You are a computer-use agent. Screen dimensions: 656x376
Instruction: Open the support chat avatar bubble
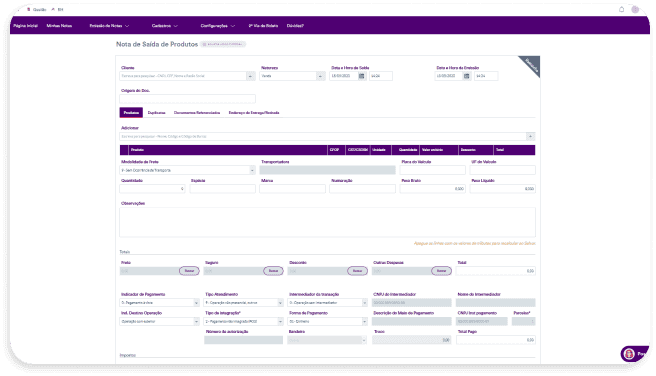click(x=629, y=354)
